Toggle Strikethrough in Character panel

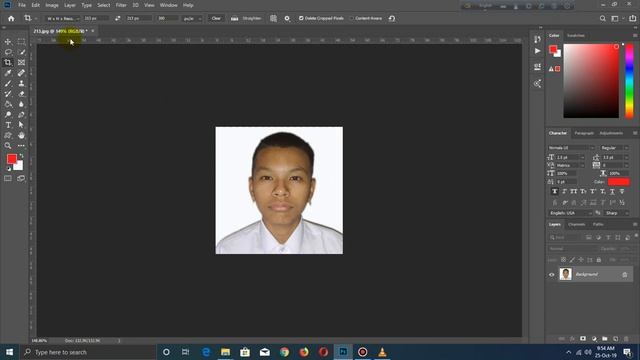622,191
